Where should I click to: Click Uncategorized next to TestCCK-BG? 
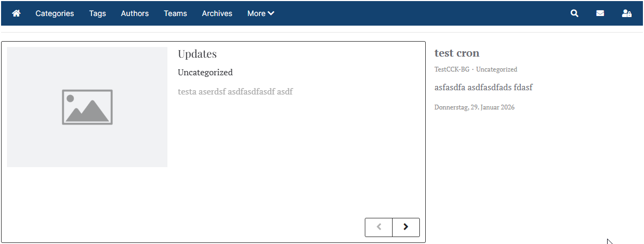tap(496, 69)
